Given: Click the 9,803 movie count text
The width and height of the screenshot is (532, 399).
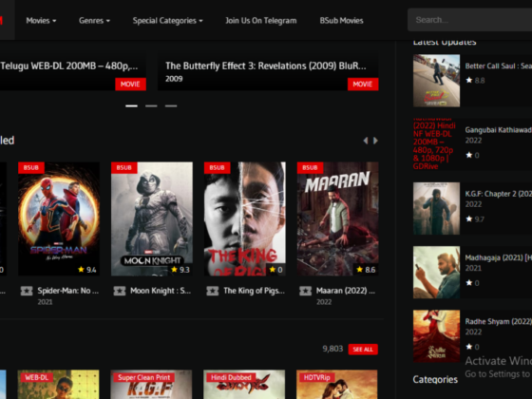Looking at the screenshot, I should tap(332, 349).
